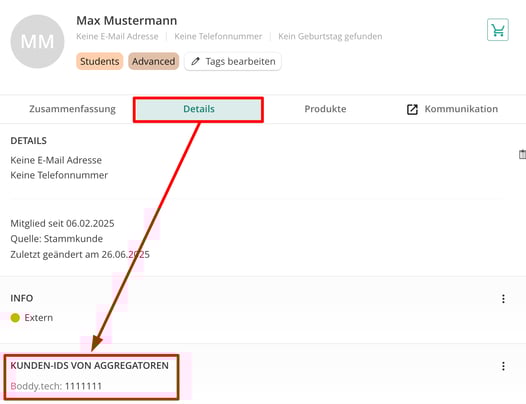Open the Kunden-IDs section three-dot menu
526x404 pixels.
pos(503,366)
